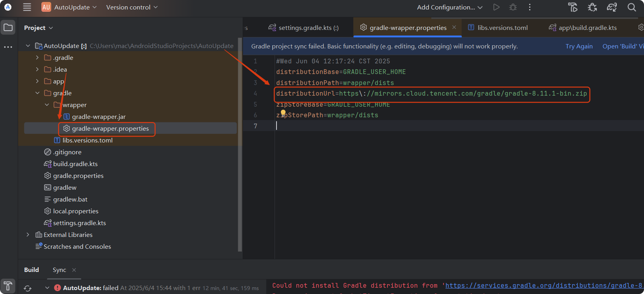
Task: Click the Run play icon
Action: 496,7
